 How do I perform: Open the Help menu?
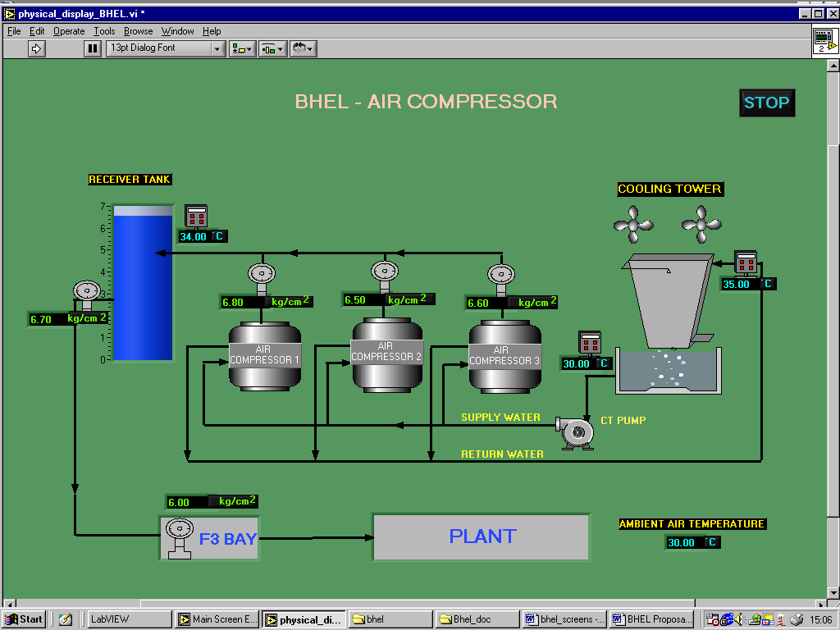212,31
